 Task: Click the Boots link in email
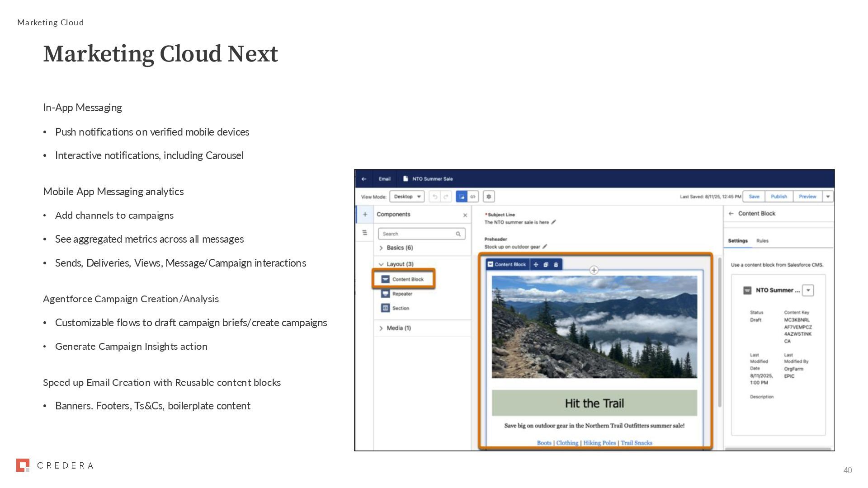point(544,443)
